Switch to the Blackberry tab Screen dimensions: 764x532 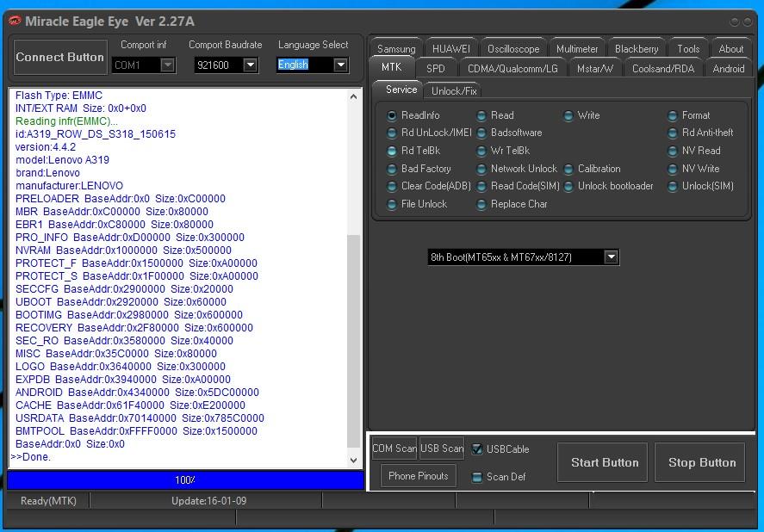637,49
